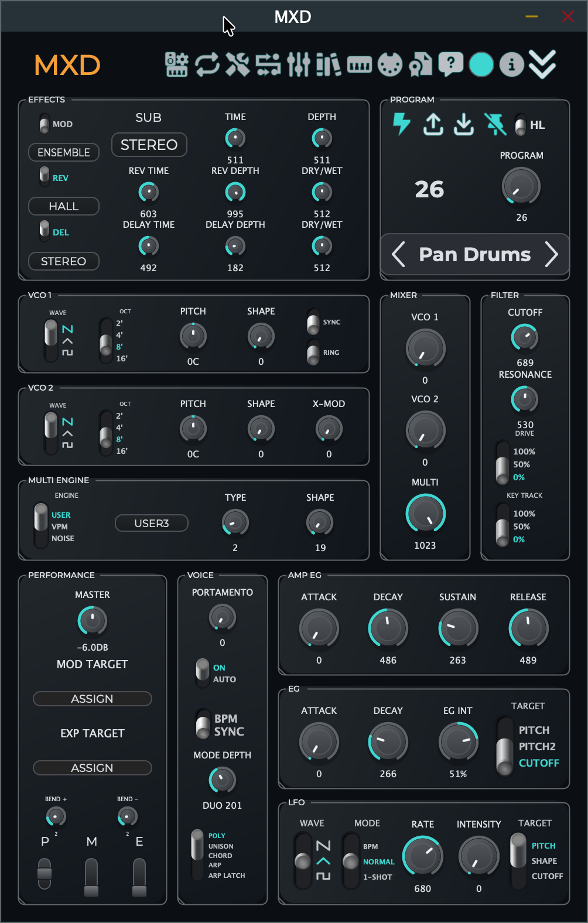The height and width of the screenshot is (923, 588).
Task: Click the VCO 1 wave selector switch
Action: click(52, 341)
